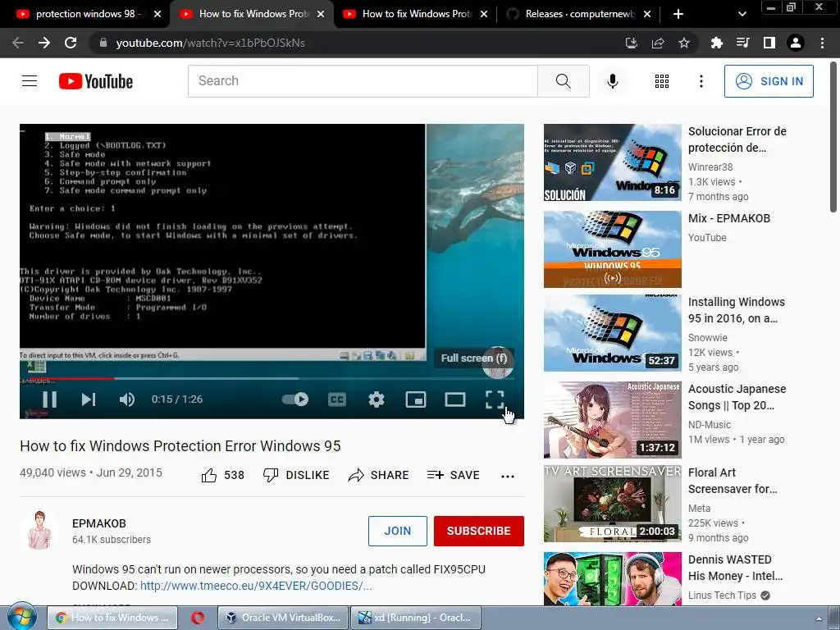Open a new browser tab
Viewport: 840px width, 630px height.
click(x=678, y=14)
